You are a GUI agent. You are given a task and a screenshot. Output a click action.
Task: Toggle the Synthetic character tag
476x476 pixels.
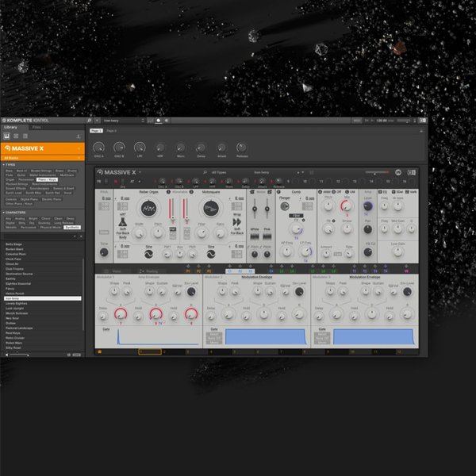[72, 227]
